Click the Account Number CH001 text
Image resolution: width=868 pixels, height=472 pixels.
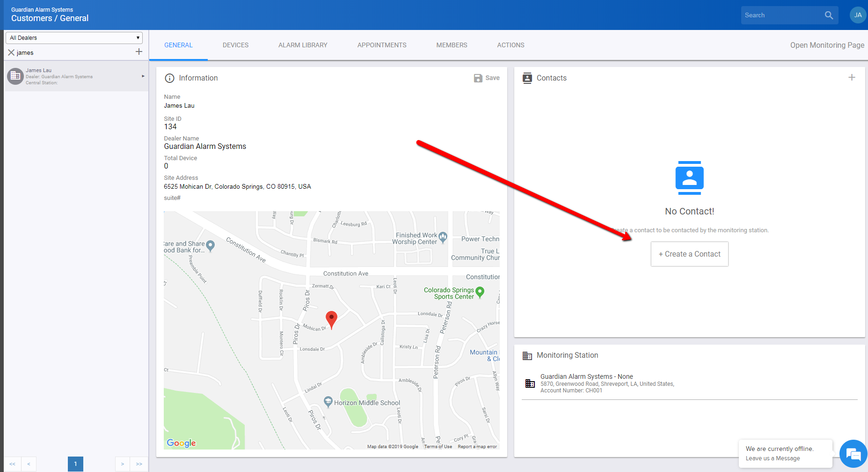click(x=571, y=391)
